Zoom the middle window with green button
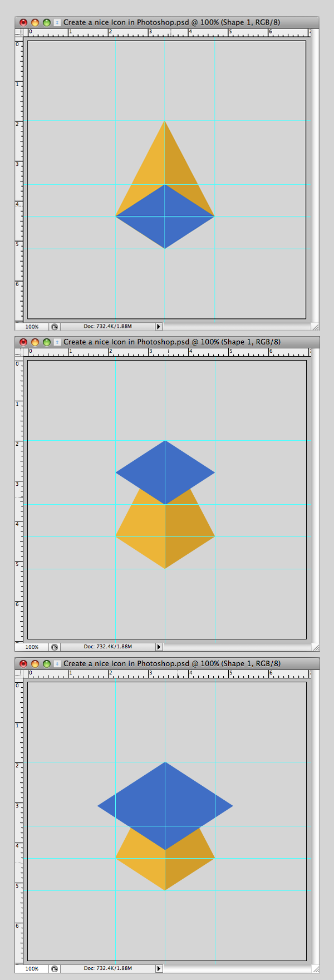334x980 pixels. click(x=47, y=342)
